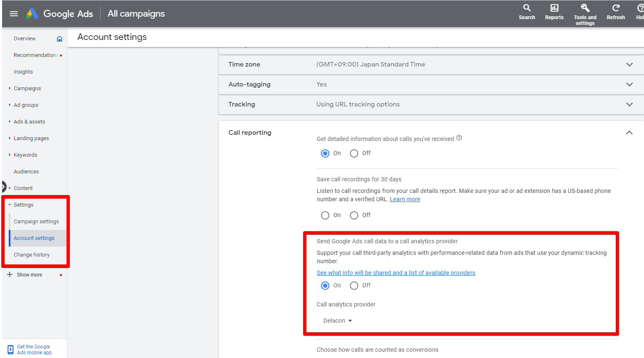Turn detailed call information Off
Screen dimensions: 644x358
tap(354, 153)
